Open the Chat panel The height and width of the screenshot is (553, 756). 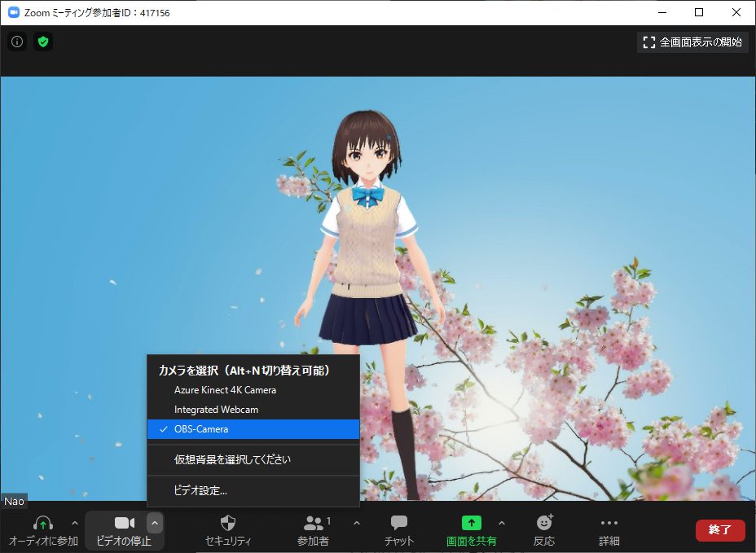point(398,530)
